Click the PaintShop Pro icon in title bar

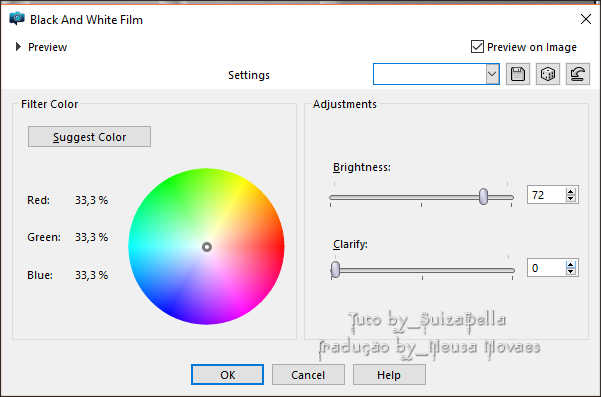click(17, 18)
